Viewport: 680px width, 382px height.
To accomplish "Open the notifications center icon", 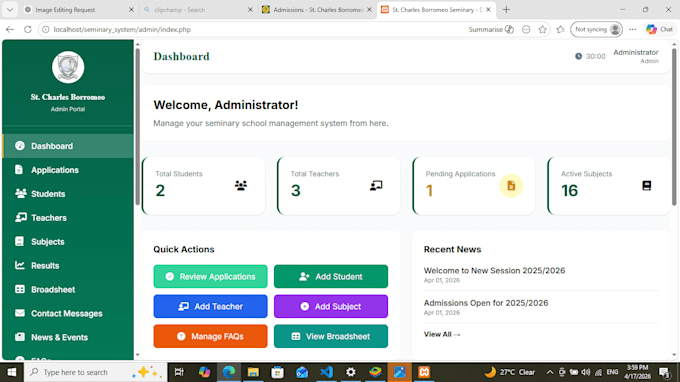I will [664, 372].
